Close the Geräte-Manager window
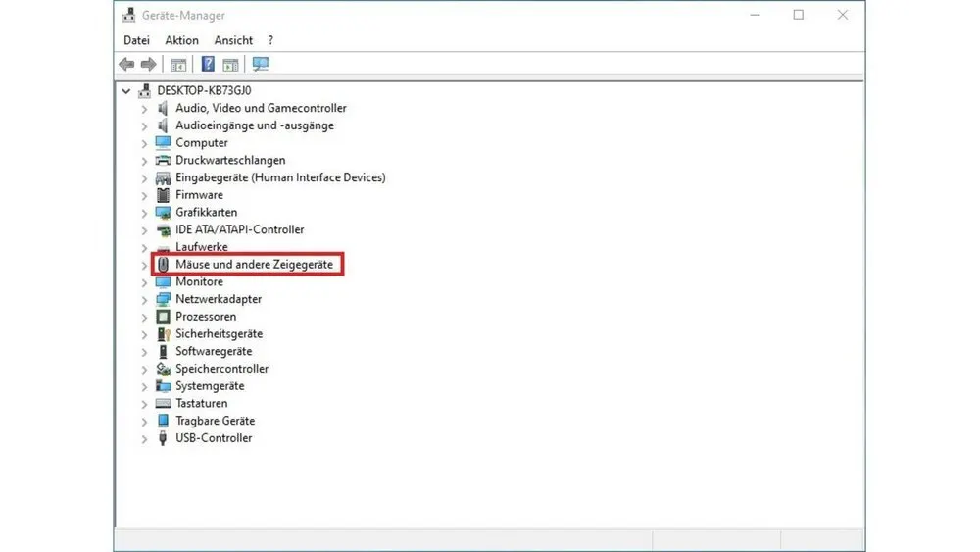 (x=843, y=15)
